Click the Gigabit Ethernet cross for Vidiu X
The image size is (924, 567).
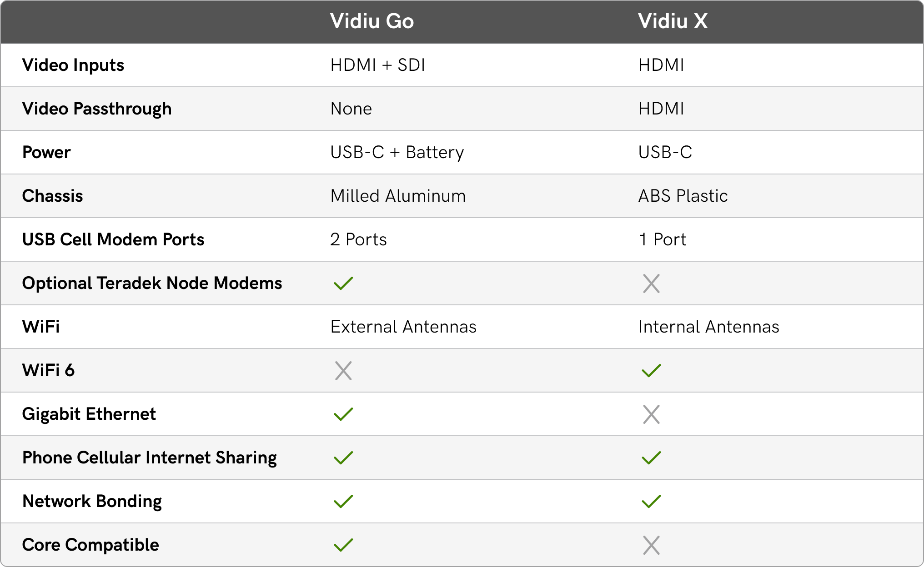coord(651,414)
